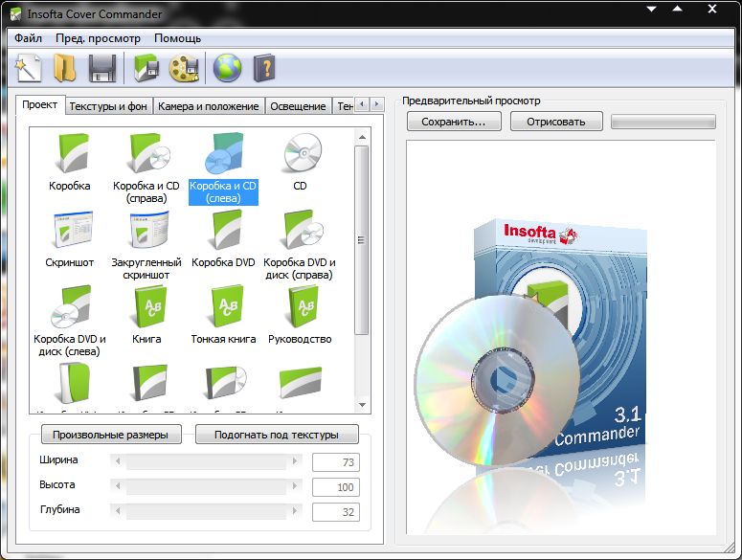
Task: Click the window roll-down arrow in title bar
Action: [652, 9]
